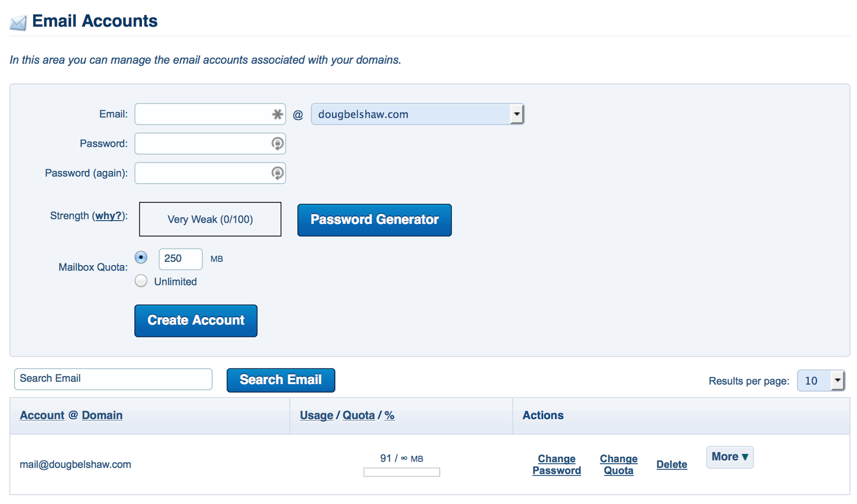This screenshot has height=504, width=857.
Task: Expand the More actions menu
Action: pos(729,457)
